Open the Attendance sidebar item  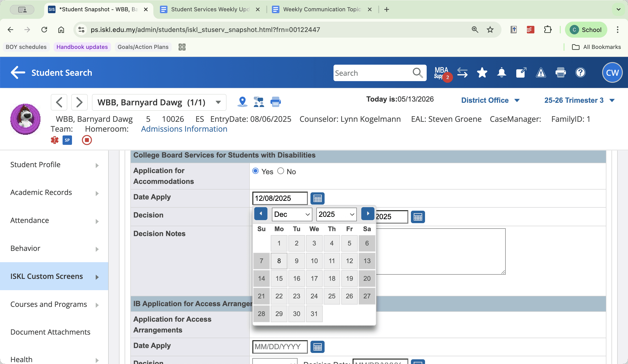(x=54, y=221)
